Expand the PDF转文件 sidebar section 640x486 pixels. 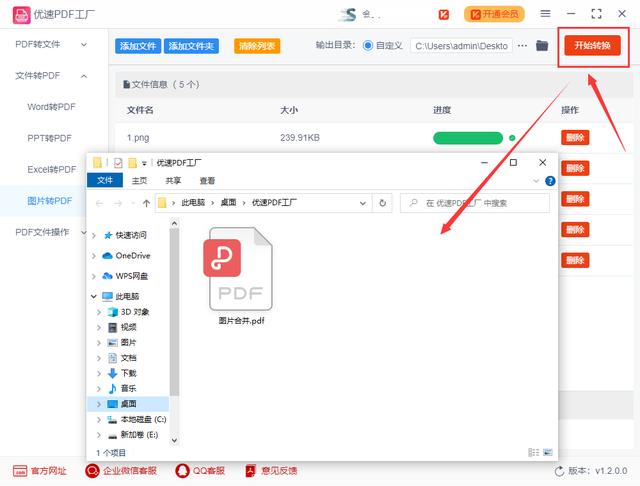pyautogui.click(x=84, y=44)
